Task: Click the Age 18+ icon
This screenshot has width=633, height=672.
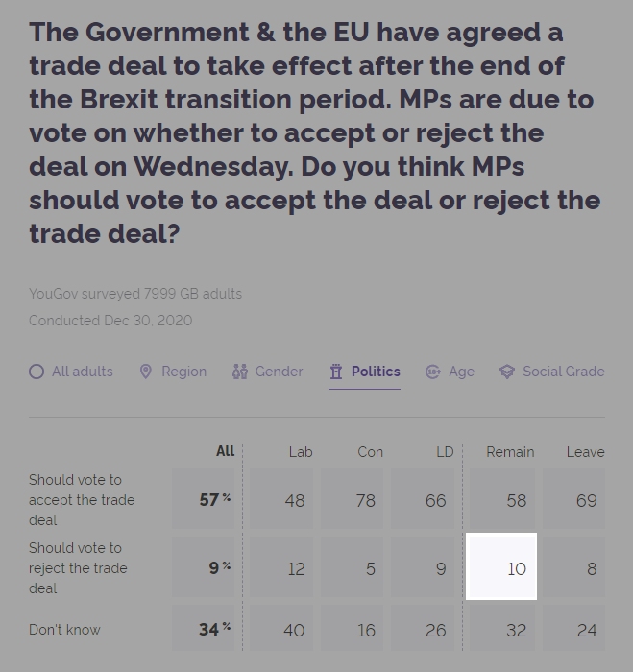Action: [433, 372]
